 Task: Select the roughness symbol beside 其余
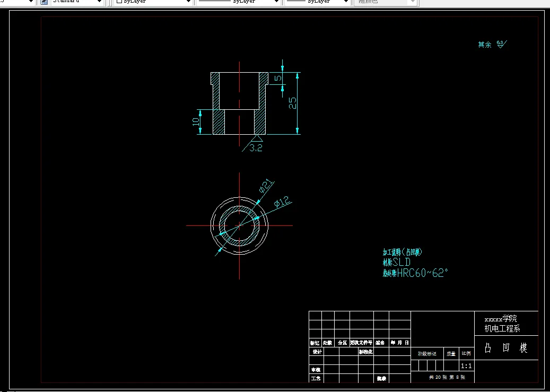(502, 44)
